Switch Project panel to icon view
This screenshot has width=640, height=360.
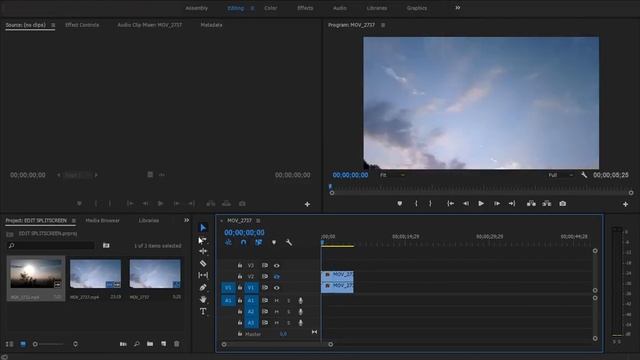23,344
